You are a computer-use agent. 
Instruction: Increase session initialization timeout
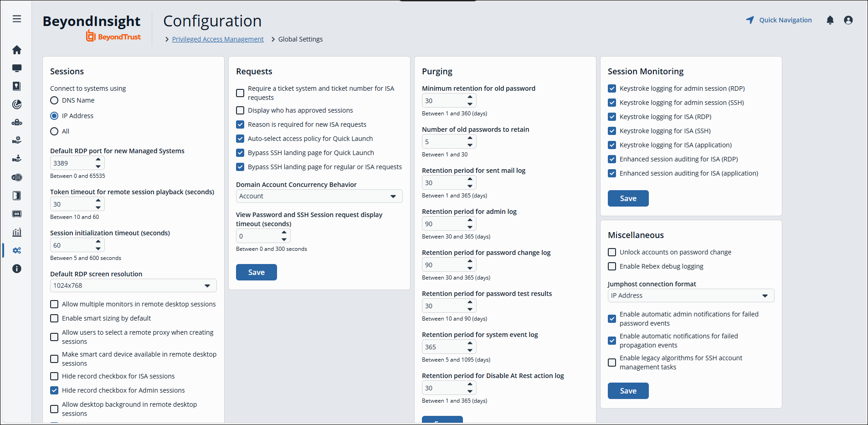98,242
